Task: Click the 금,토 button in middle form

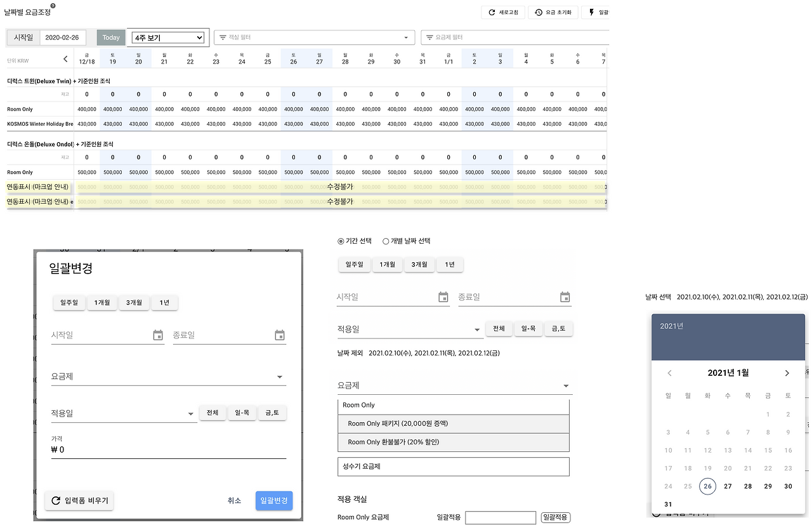Action: pos(559,329)
